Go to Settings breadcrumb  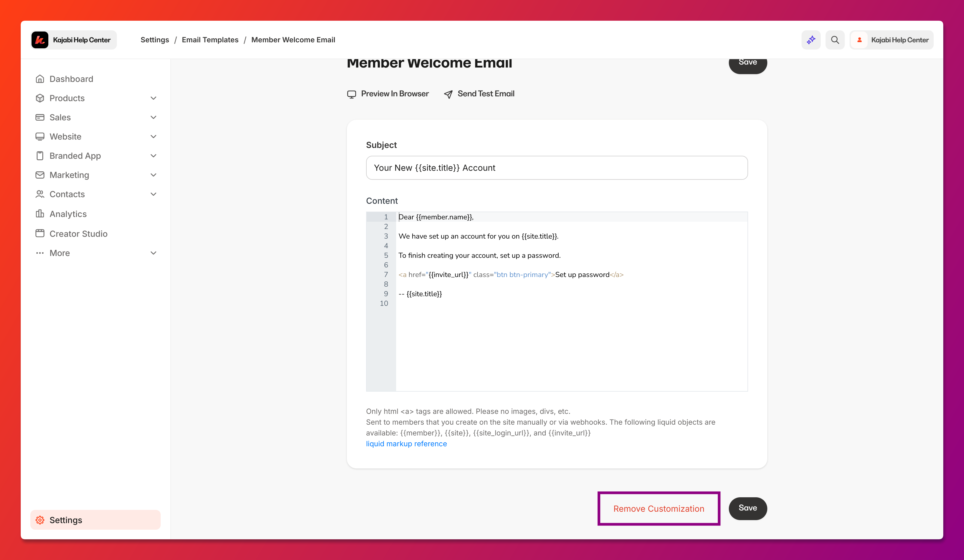tap(155, 40)
